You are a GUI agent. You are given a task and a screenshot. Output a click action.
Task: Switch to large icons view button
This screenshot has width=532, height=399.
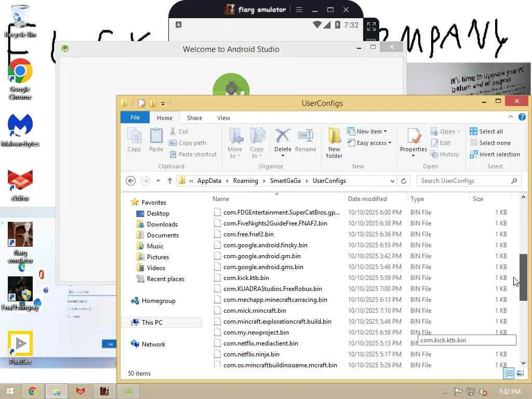[520, 374]
